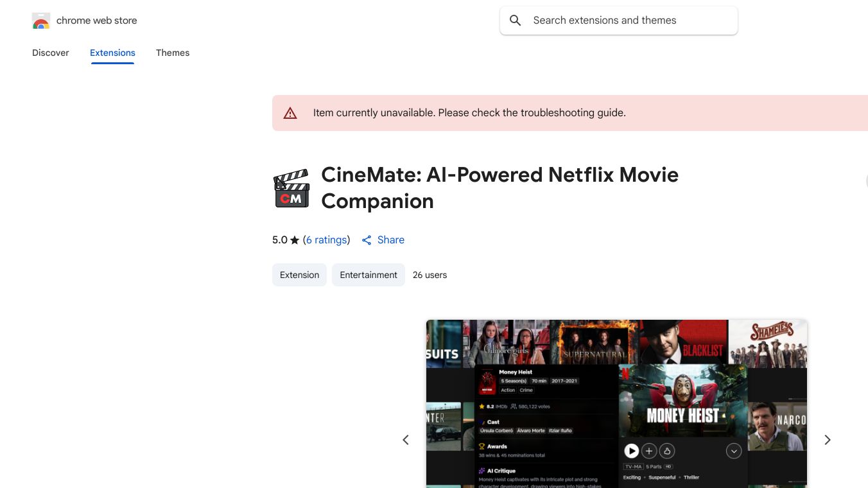
Task: Share this extension via the Share button
Action: (383, 240)
